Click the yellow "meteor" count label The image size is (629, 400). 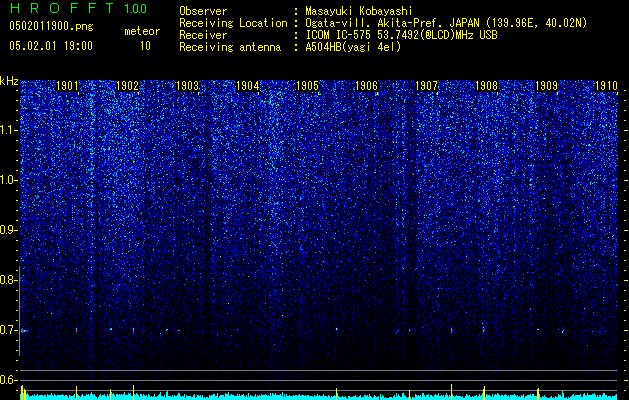[142, 31]
